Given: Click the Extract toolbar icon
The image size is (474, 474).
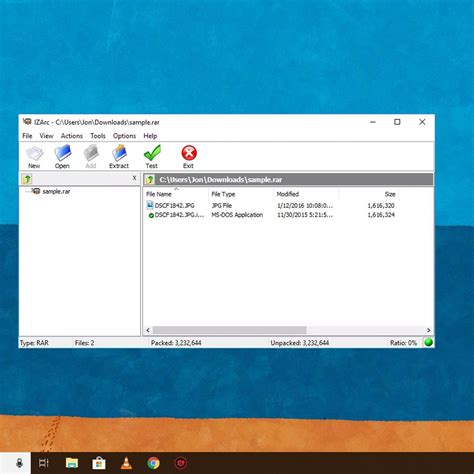Looking at the screenshot, I should 119,153.
